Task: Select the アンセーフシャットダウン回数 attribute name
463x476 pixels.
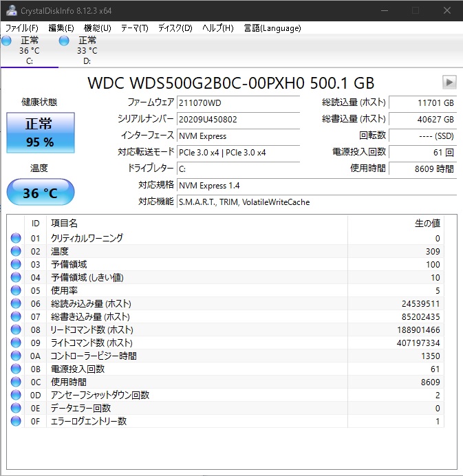Action: [100, 395]
